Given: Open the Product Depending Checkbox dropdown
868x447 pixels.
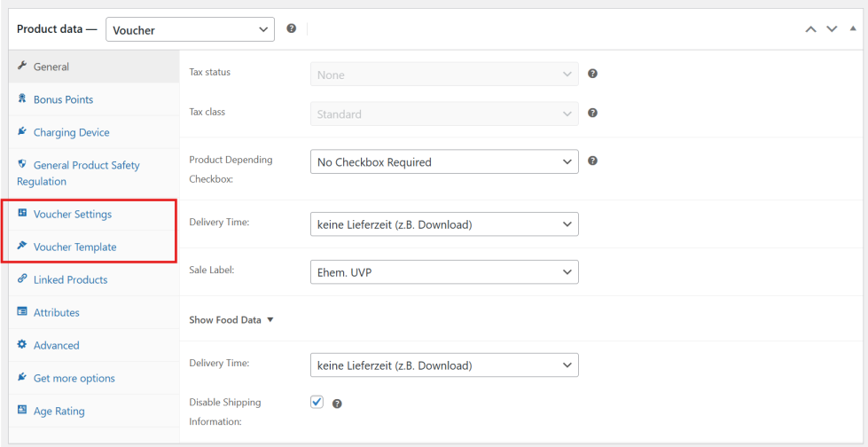Looking at the screenshot, I should (444, 162).
